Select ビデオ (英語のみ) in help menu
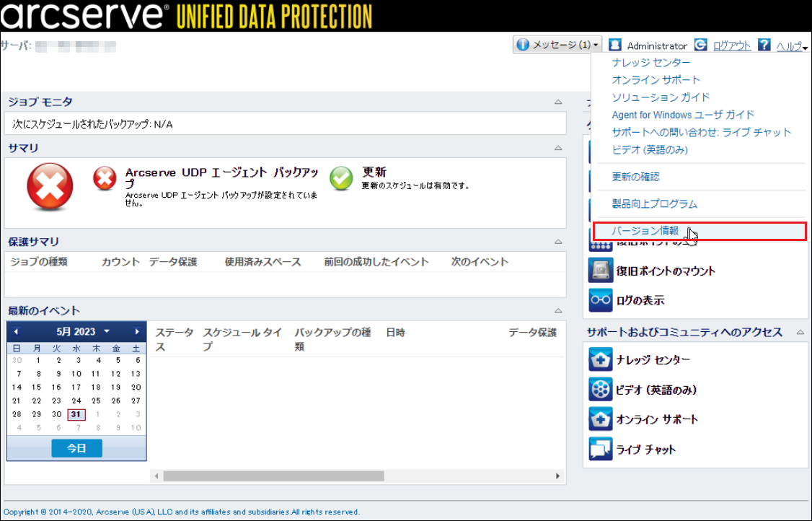This screenshot has height=521, width=812. [650, 150]
